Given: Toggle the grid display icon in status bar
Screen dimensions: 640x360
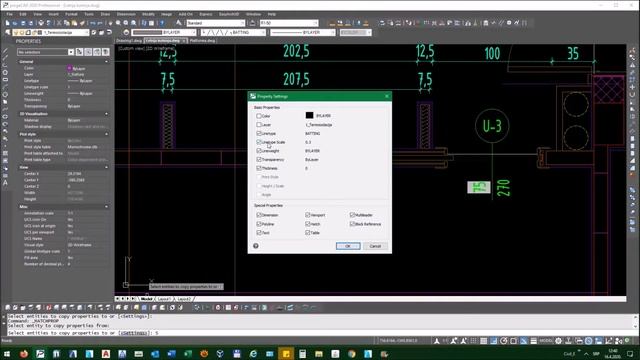Looking at the screenshot, I should point(484,341).
